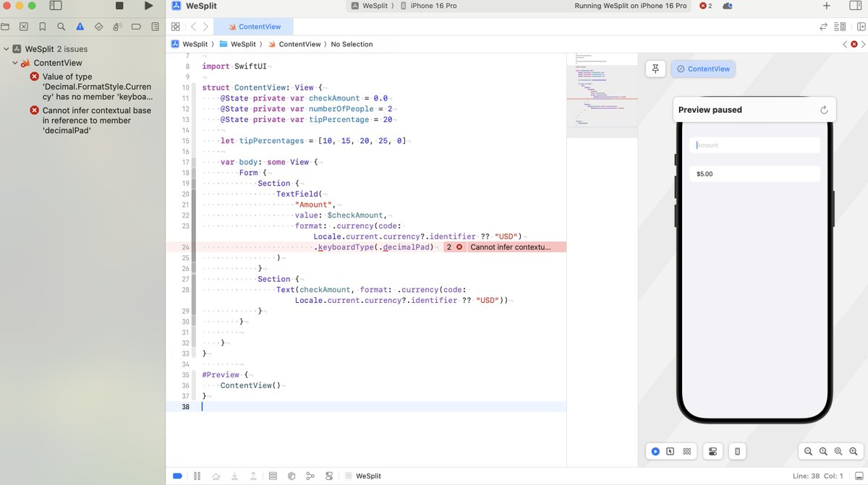This screenshot has height=485, width=868.
Task: Jump to the next issue arrow
Action: coord(862,44)
